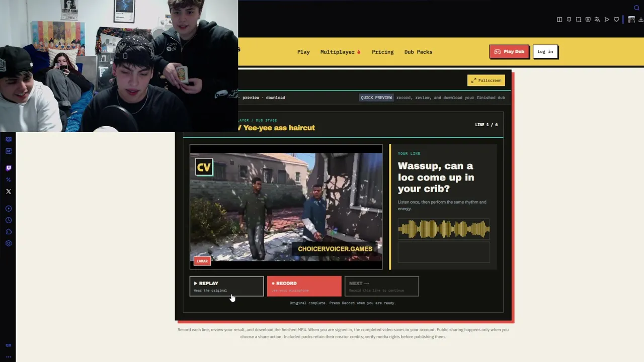Open the page translate icon
Screen dimensions: 644x362
pos(597,20)
